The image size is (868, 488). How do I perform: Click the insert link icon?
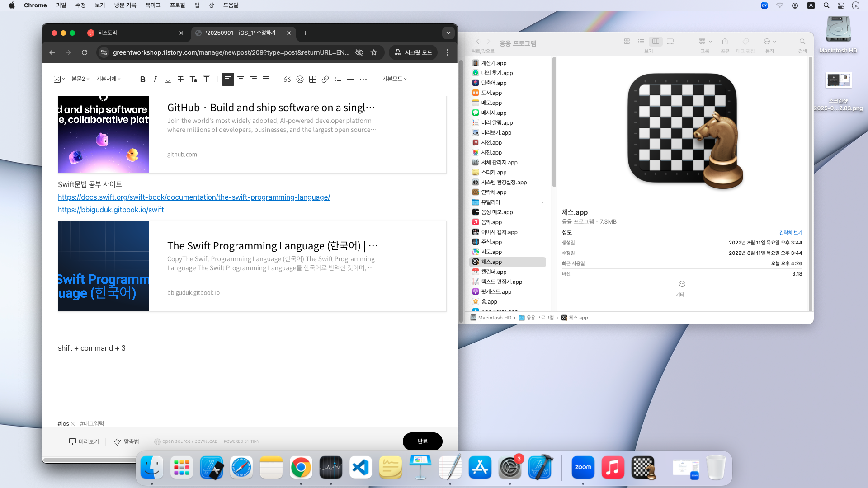point(325,79)
